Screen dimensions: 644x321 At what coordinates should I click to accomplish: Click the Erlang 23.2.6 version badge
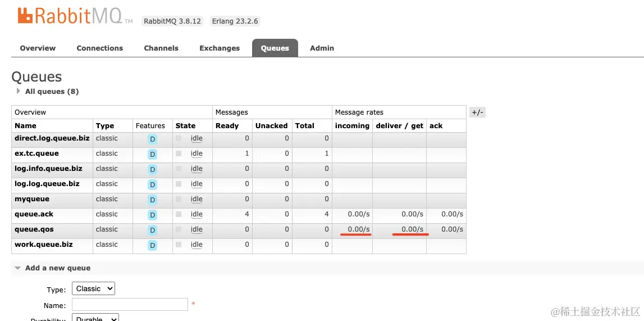coord(235,21)
